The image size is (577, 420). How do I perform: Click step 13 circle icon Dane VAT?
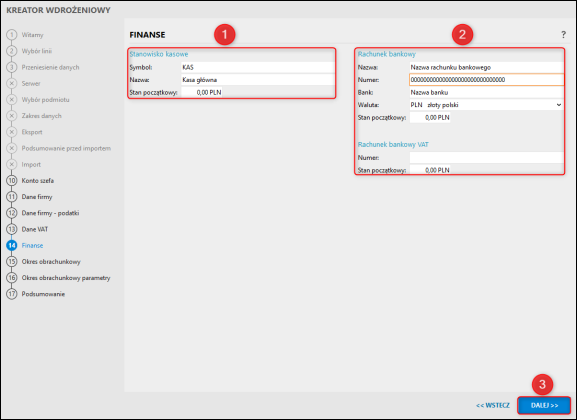[12, 229]
